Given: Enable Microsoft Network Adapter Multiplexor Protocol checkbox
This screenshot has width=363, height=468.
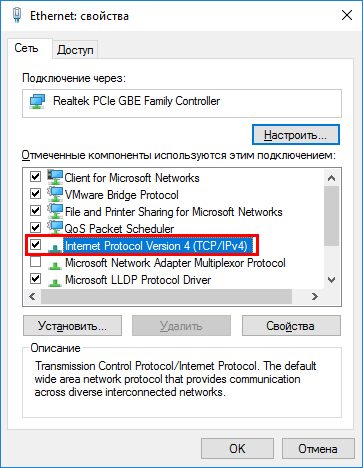Looking at the screenshot, I should pyautogui.click(x=35, y=262).
